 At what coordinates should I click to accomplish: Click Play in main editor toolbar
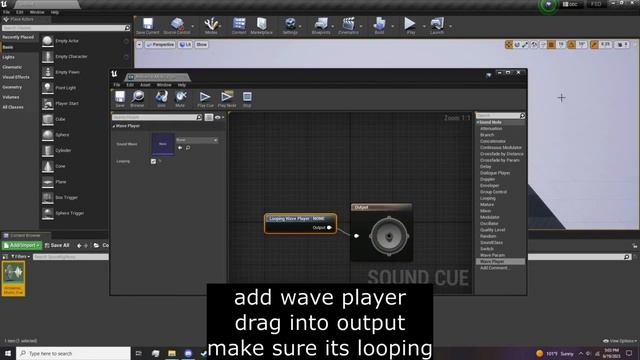point(410,26)
